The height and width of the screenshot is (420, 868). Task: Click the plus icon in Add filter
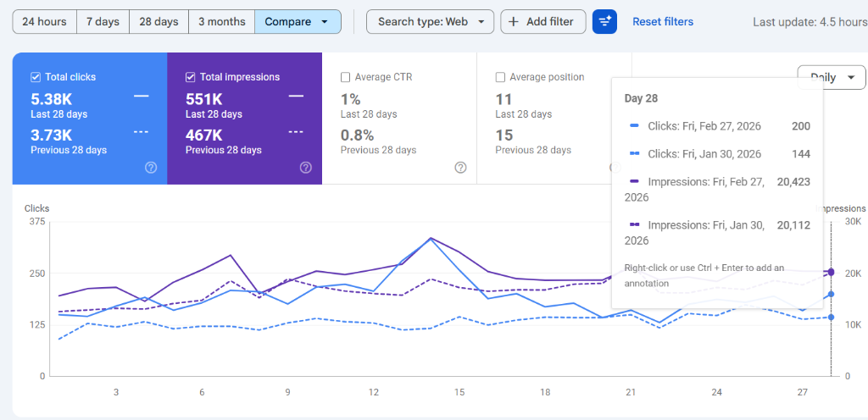514,22
